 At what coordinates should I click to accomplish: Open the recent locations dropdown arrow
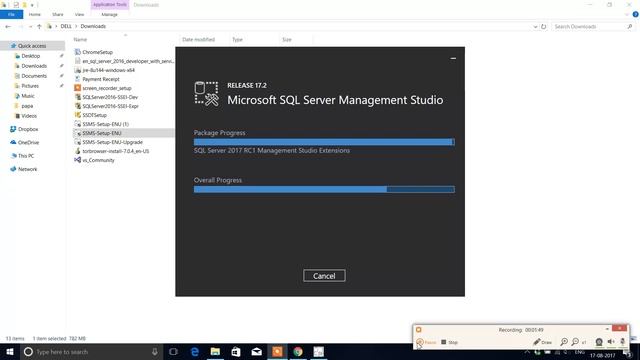(x=30, y=27)
